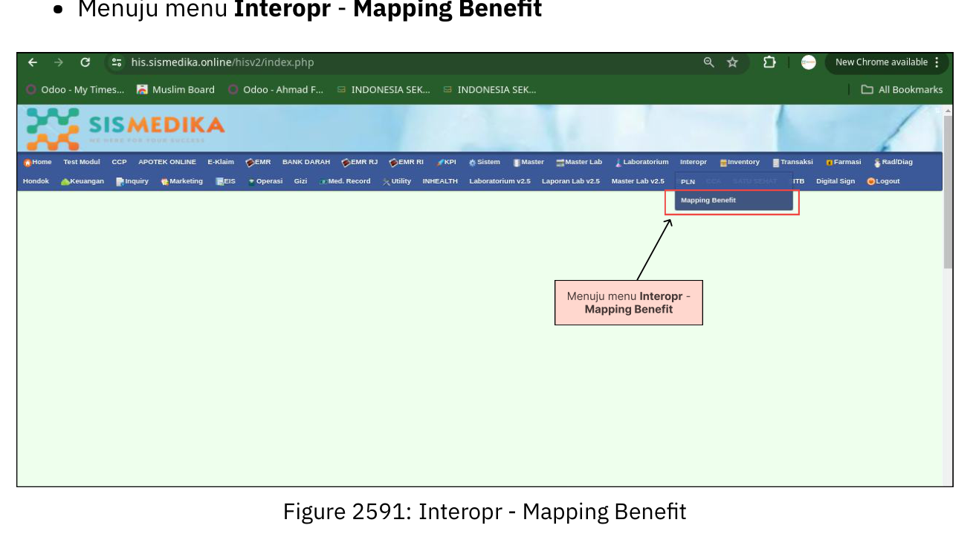
Task: Open the Marketing menu
Action: (181, 181)
